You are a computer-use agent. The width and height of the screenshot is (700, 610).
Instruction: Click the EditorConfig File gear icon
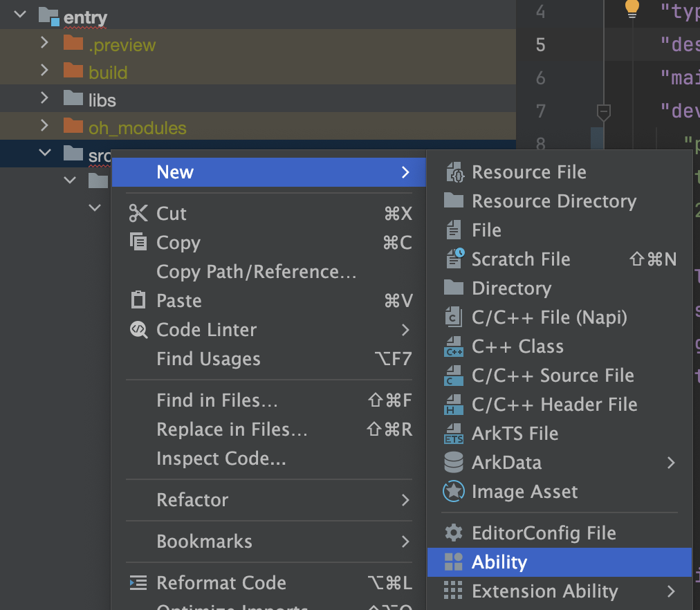click(454, 533)
